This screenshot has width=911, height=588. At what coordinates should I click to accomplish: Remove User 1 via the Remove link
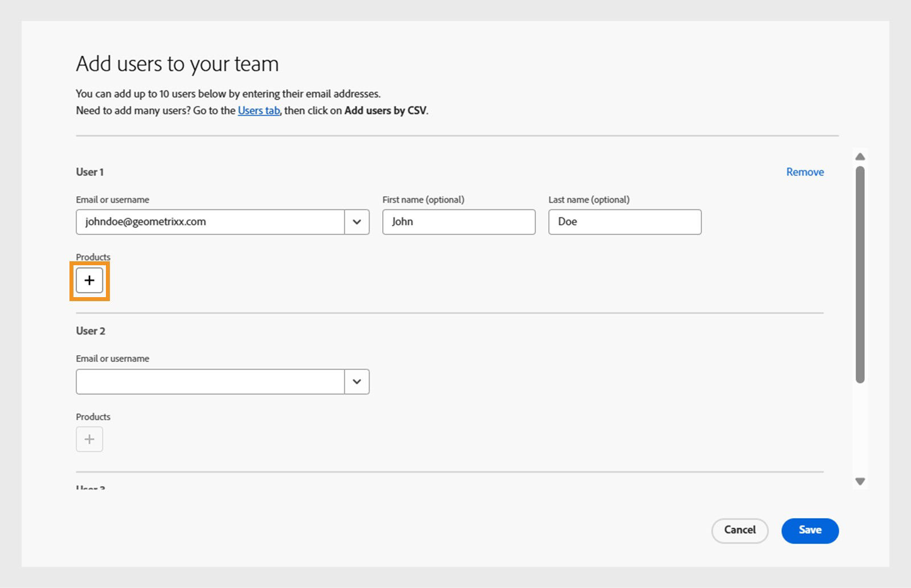[805, 172]
